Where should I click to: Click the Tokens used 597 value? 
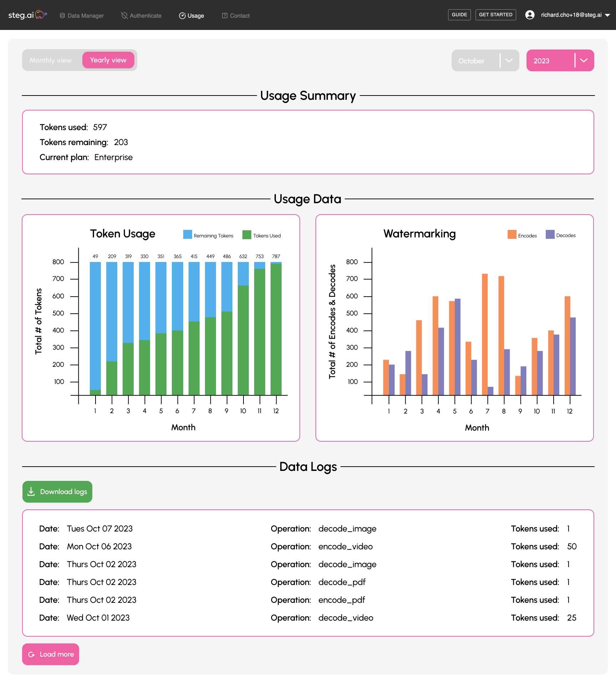tap(100, 127)
